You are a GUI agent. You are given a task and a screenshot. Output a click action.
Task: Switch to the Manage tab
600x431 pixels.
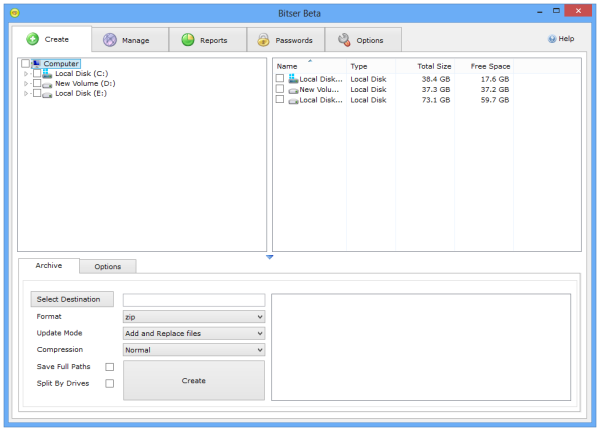point(130,39)
